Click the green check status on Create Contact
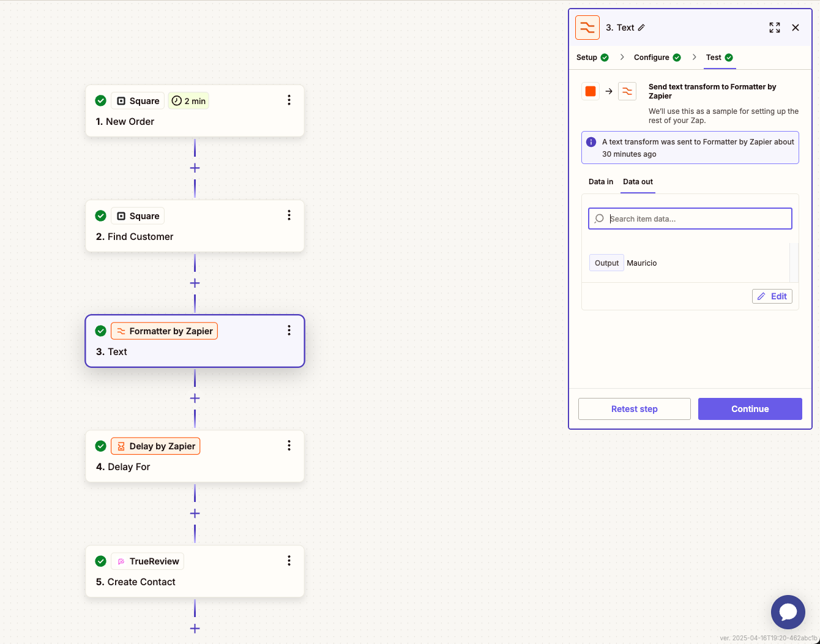This screenshot has width=820, height=644. [101, 561]
